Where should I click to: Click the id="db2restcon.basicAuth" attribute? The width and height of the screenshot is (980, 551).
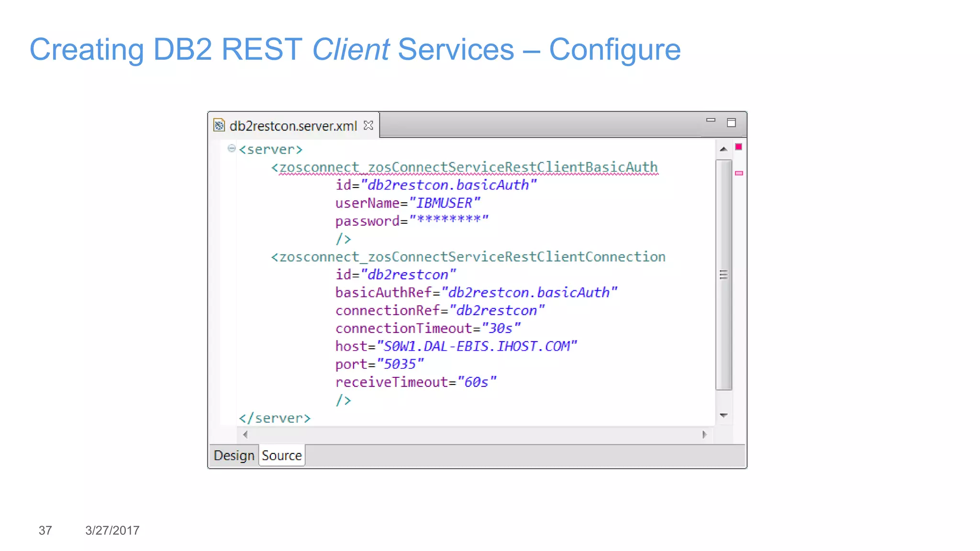436,185
